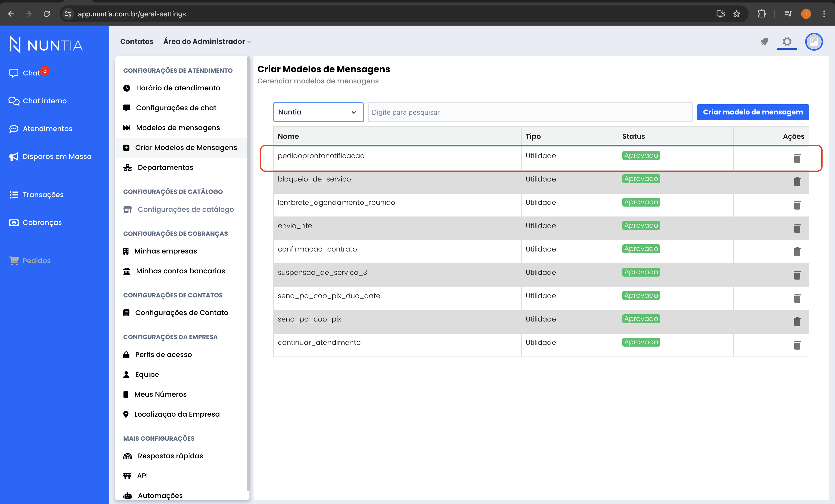Viewport: 835px width, 504px height.
Task: Open Configurações de catálogo
Action: pyautogui.click(x=178, y=210)
